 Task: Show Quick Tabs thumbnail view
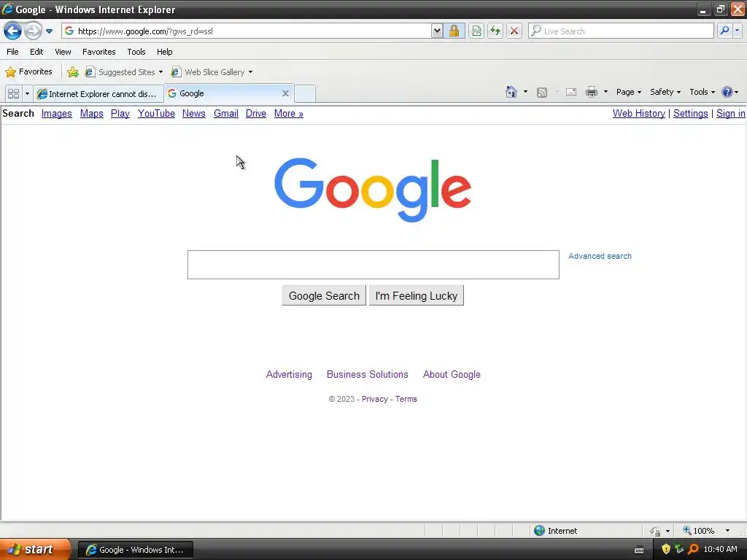13,94
